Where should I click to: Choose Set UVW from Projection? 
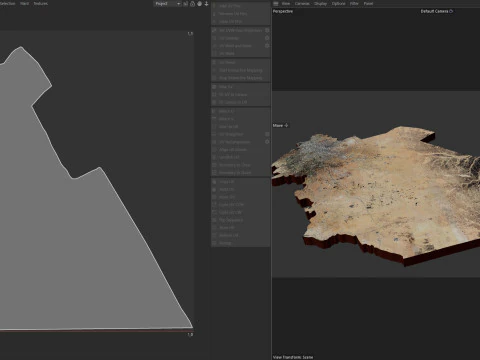[238, 30]
